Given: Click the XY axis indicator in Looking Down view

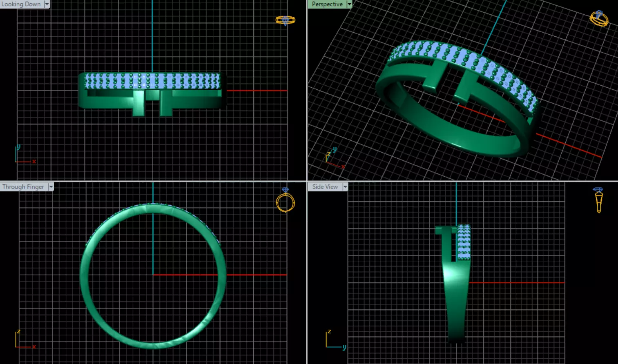Looking at the screenshot, I should coord(25,155).
